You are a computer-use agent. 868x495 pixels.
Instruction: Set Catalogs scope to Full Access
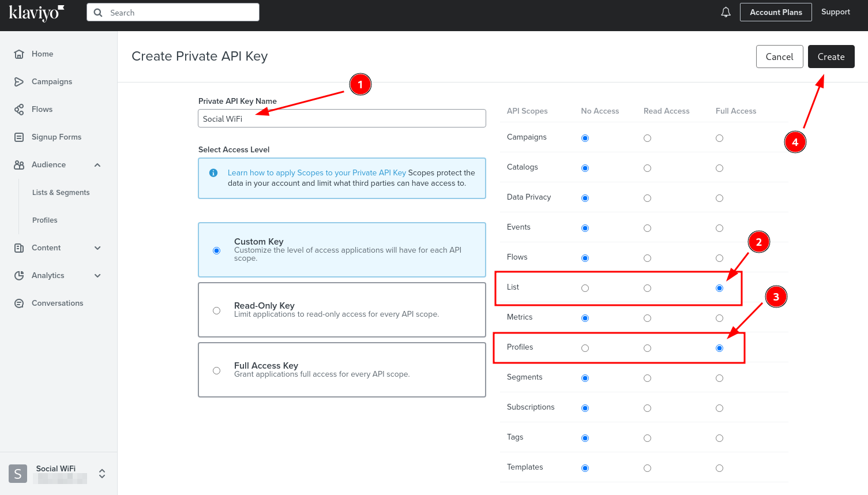click(x=719, y=168)
